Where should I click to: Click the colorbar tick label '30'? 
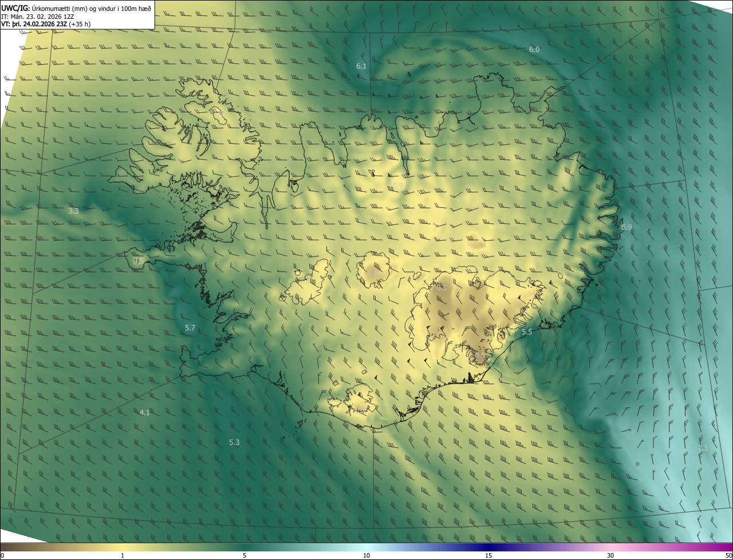click(x=610, y=555)
